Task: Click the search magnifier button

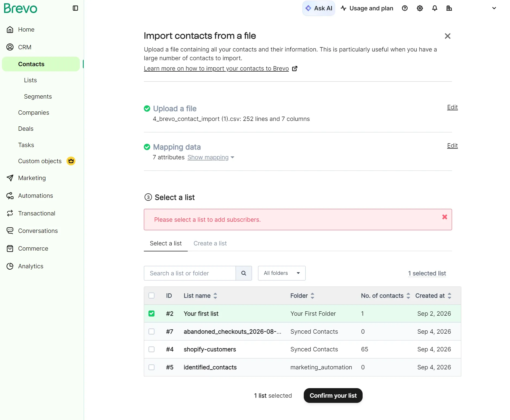Action: 244,273
